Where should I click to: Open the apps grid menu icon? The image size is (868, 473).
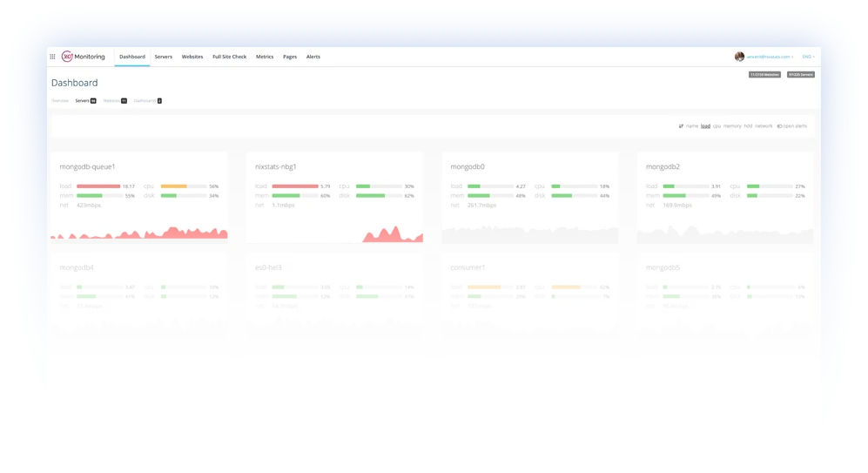click(52, 57)
